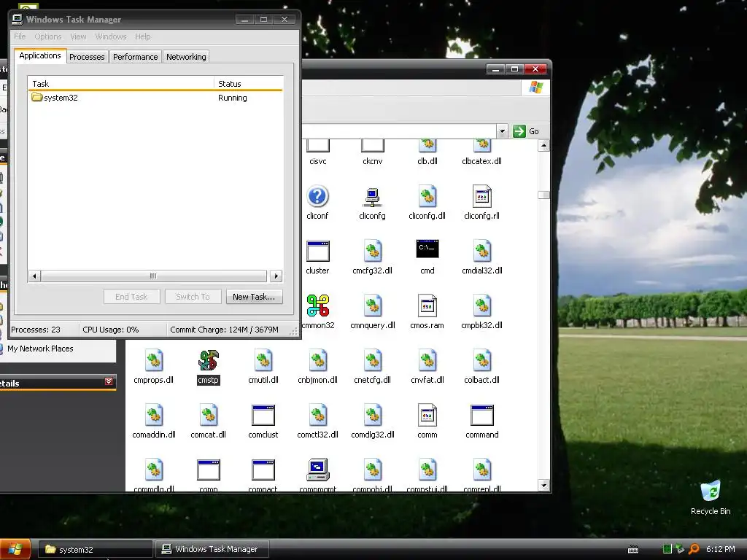Open My Network Places link
747x560 pixels.
click(40, 349)
